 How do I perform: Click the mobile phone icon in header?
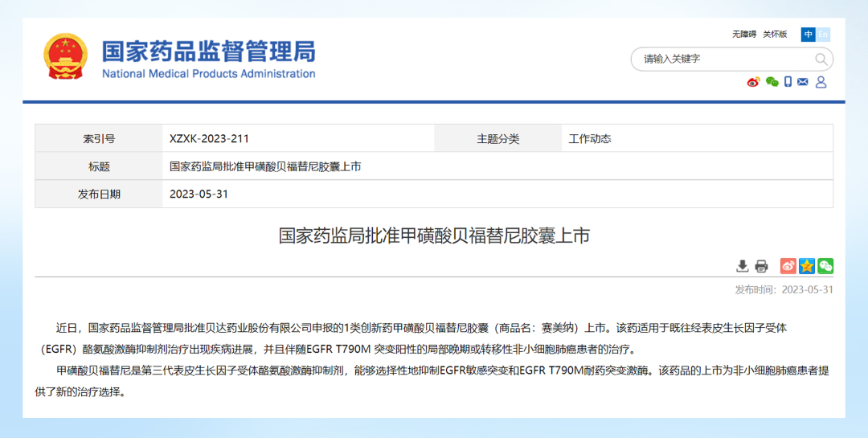788,82
